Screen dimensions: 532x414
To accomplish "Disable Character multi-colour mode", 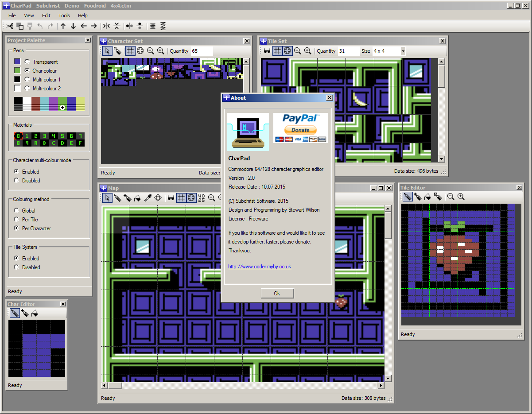I will 17,181.
